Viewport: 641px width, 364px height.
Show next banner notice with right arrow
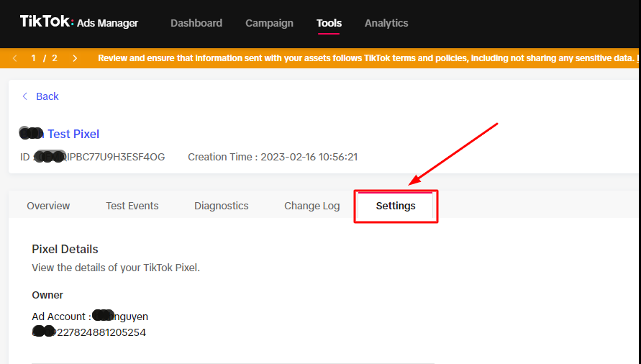tap(75, 58)
